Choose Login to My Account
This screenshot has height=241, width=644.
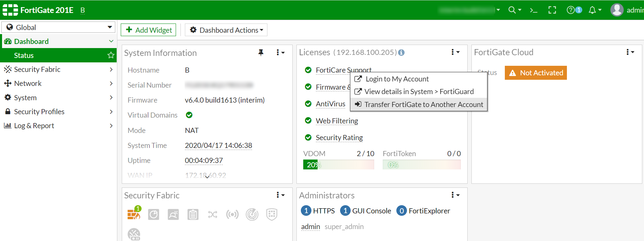click(x=397, y=79)
